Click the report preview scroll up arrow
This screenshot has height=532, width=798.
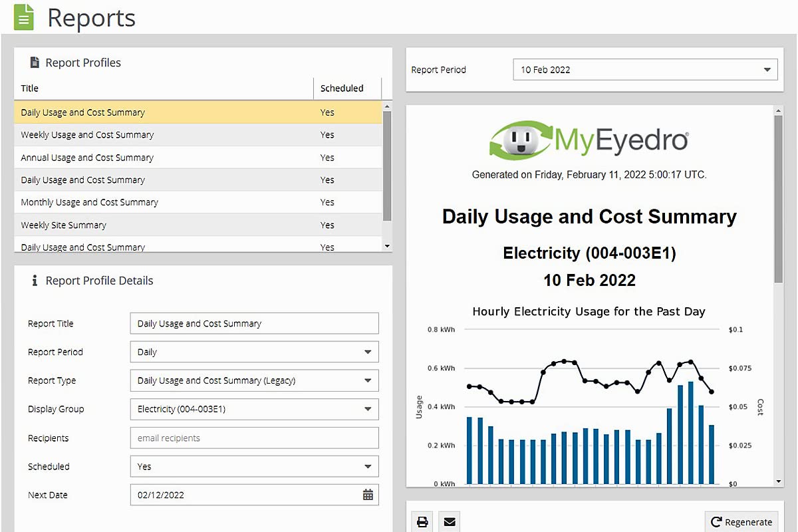[x=779, y=110]
